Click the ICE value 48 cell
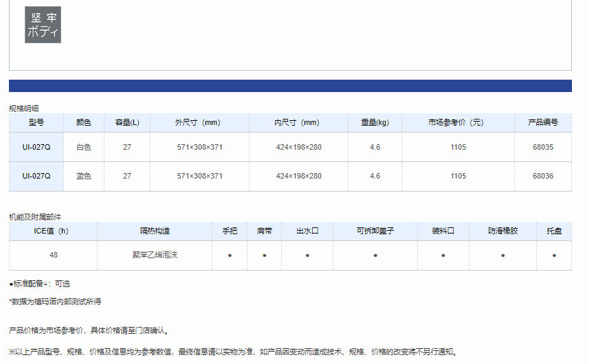Screen dimensions: 596x364 point(54,255)
